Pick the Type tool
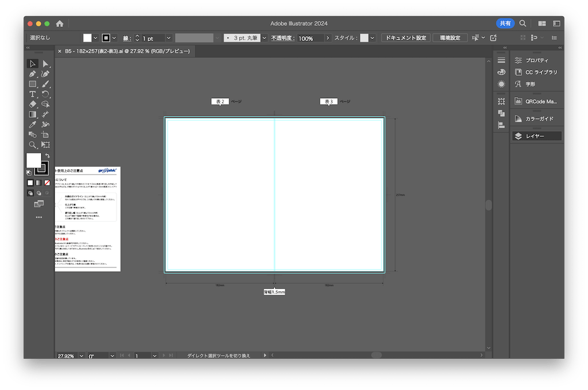 33,94
